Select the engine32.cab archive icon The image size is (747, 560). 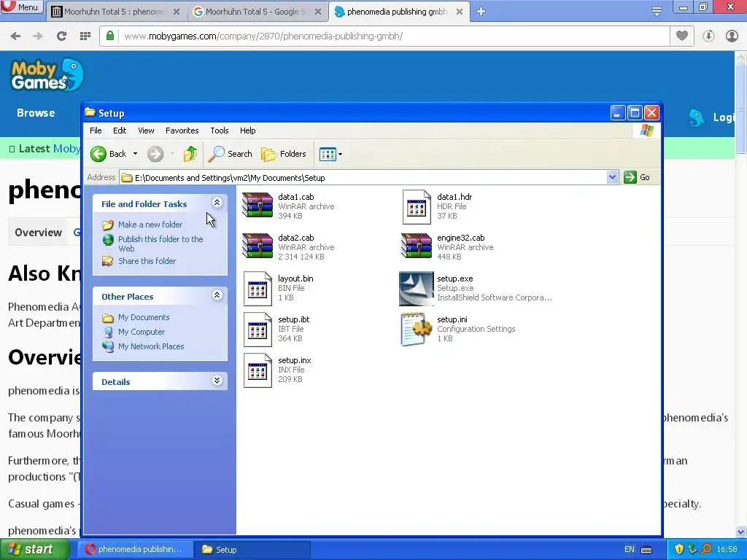coord(417,246)
